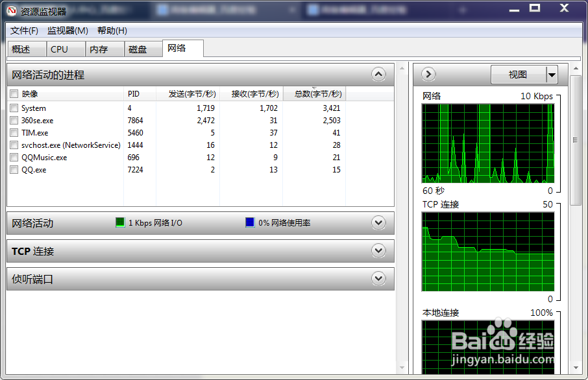The width and height of the screenshot is (588, 380).
Task: Click the graph pane scroll-up arrow
Action: point(575,69)
